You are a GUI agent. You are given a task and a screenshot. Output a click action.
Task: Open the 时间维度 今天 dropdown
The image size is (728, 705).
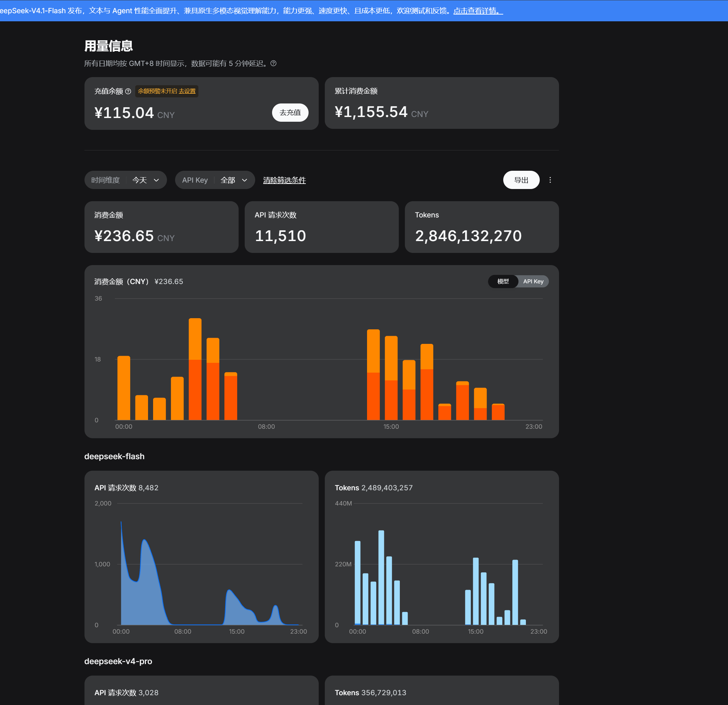click(125, 180)
